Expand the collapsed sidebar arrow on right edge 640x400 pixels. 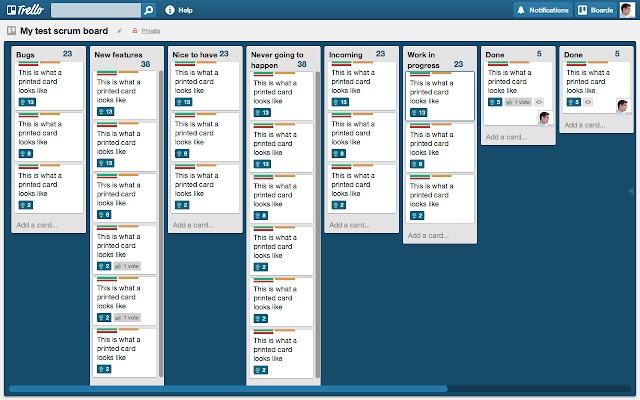630,190
